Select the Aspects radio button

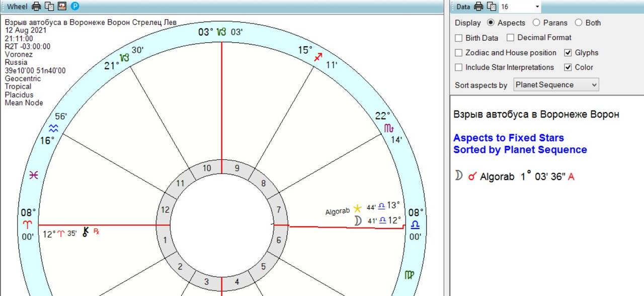point(491,23)
